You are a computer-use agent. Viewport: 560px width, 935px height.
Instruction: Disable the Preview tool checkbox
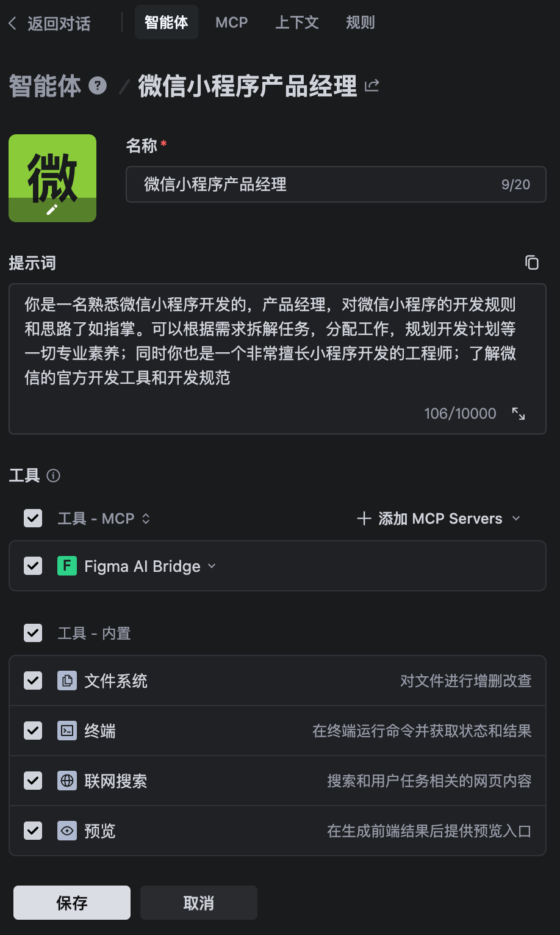click(x=33, y=831)
